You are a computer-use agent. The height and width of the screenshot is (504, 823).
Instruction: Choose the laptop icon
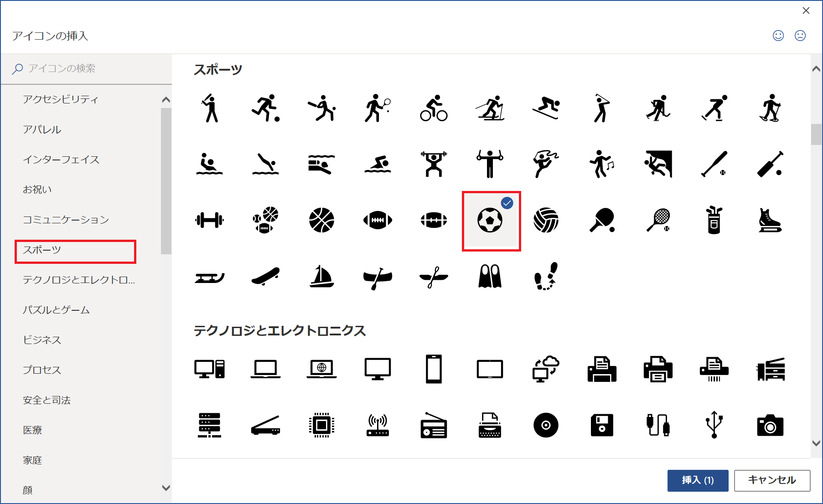tap(265, 369)
